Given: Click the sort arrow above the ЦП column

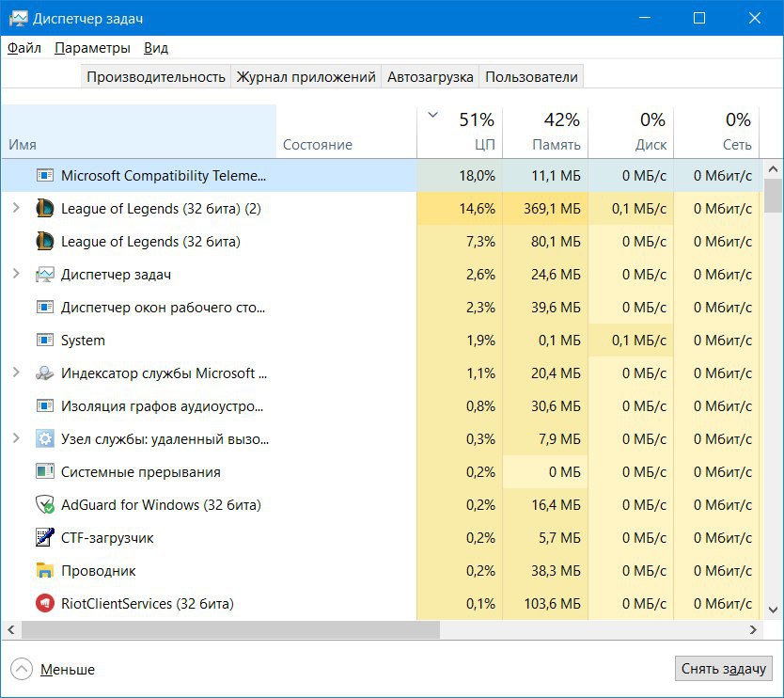Looking at the screenshot, I should click(x=433, y=115).
